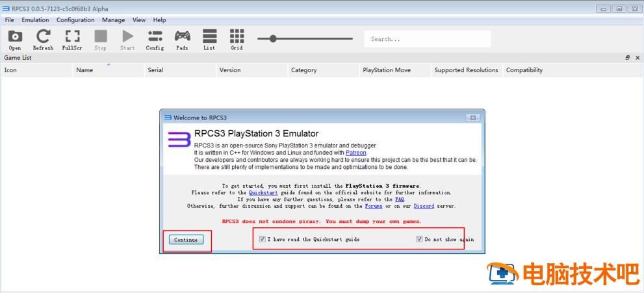Sort game list by Category column

tap(324, 70)
